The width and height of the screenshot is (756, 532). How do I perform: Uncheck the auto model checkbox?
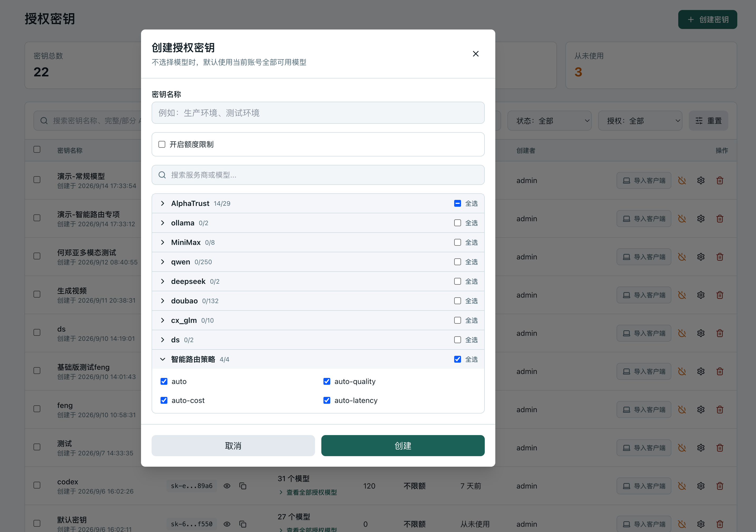tap(164, 381)
